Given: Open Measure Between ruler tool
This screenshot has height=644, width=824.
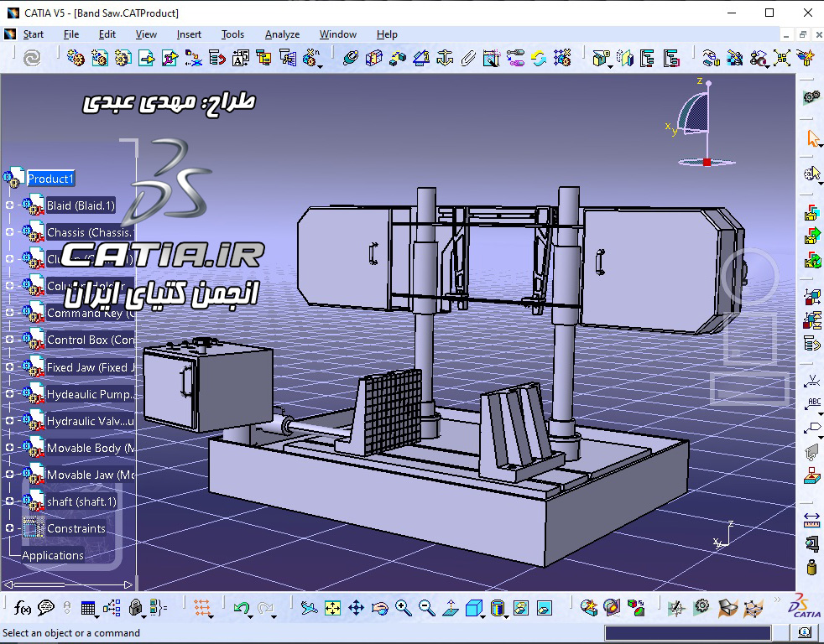Looking at the screenshot, I should pyautogui.click(x=811, y=520).
